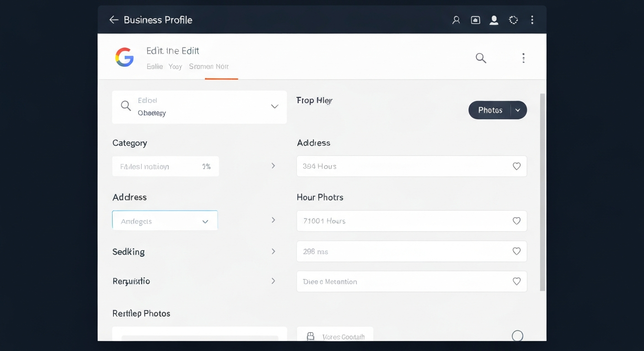The height and width of the screenshot is (351, 644).
Task: Click the camera icon in top bar
Action: pyautogui.click(x=476, y=20)
